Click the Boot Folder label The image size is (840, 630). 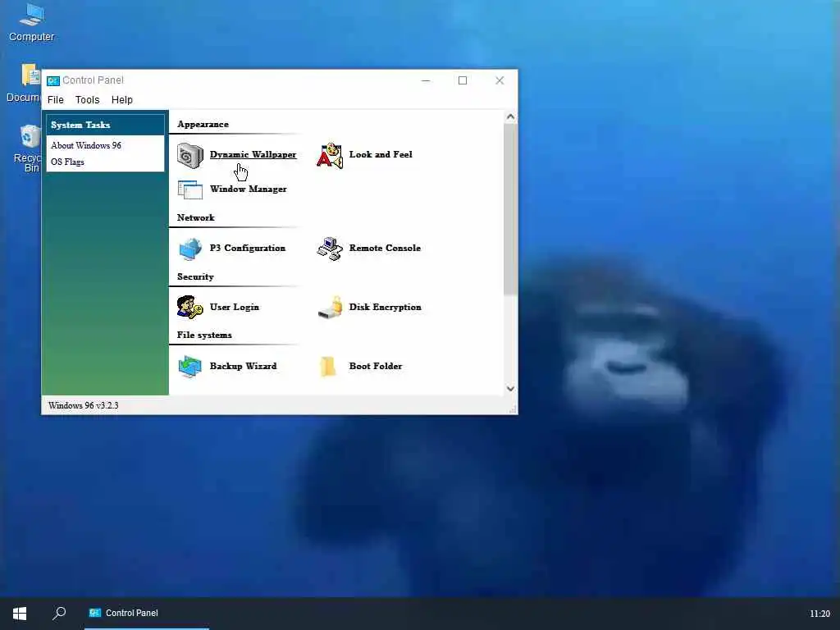(x=376, y=366)
